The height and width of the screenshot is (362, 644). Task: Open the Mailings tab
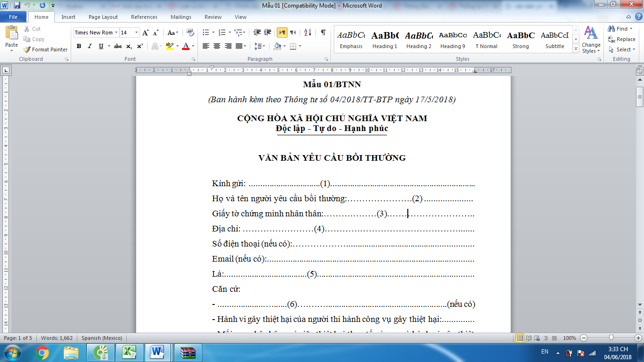(x=181, y=17)
